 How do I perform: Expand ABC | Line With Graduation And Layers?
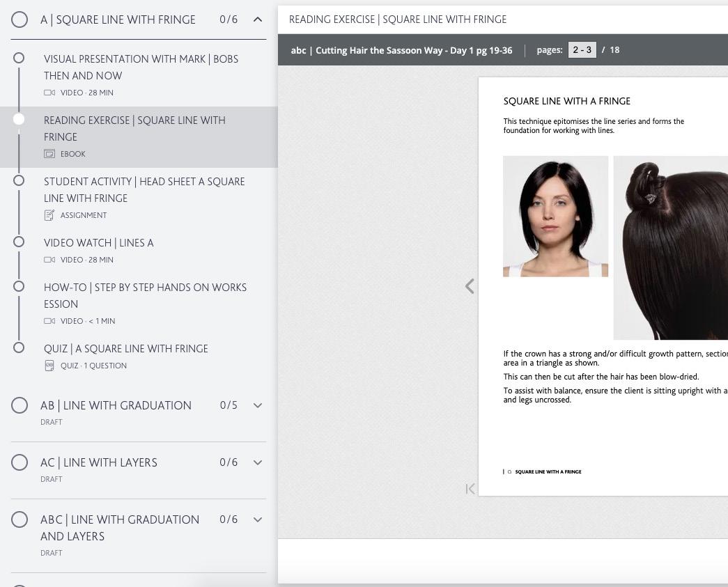point(258,519)
